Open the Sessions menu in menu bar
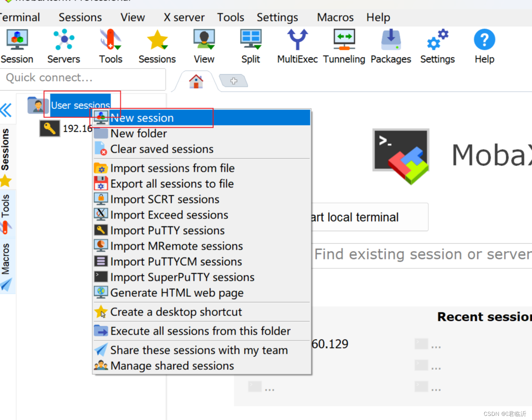 click(80, 17)
